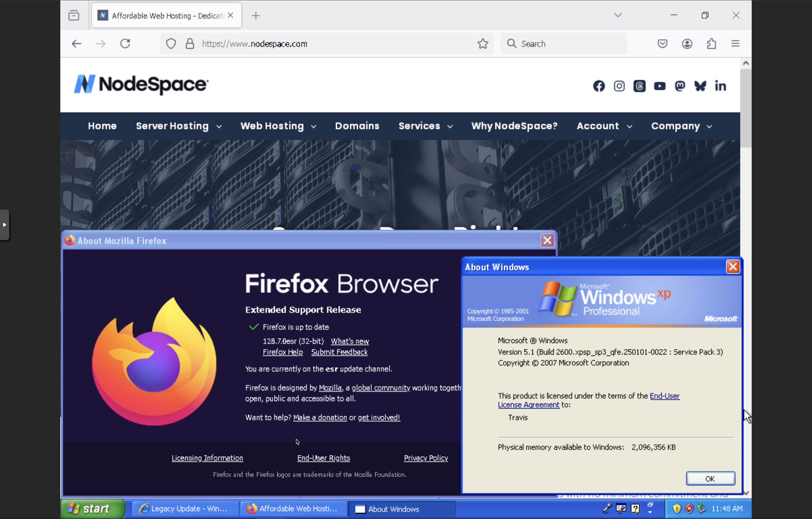Expand the Server Hosting menu
This screenshot has width=812, height=519.
point(179,126)
